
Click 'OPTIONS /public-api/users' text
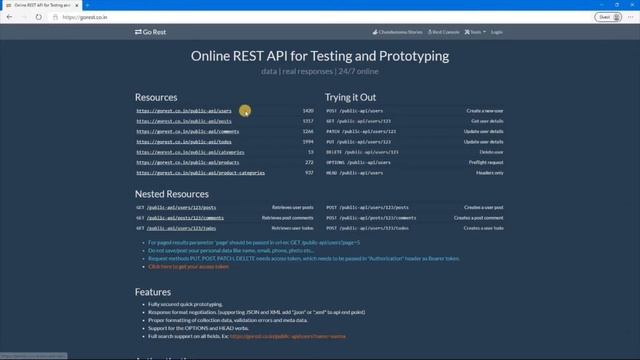click(358, 162)
